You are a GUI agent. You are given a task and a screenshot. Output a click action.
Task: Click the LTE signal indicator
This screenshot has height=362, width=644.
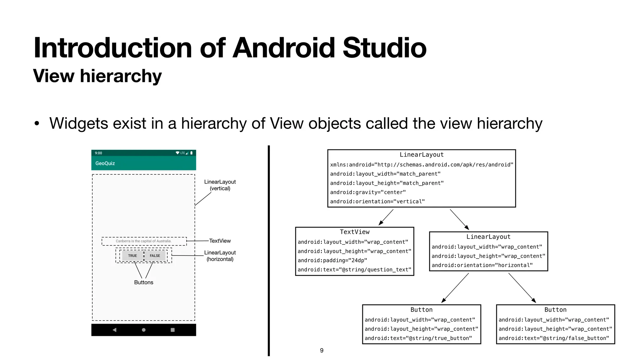184,153
